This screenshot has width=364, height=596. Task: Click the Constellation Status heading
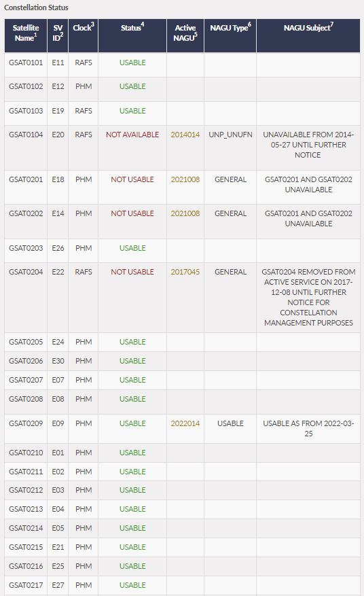pos(36,7)
